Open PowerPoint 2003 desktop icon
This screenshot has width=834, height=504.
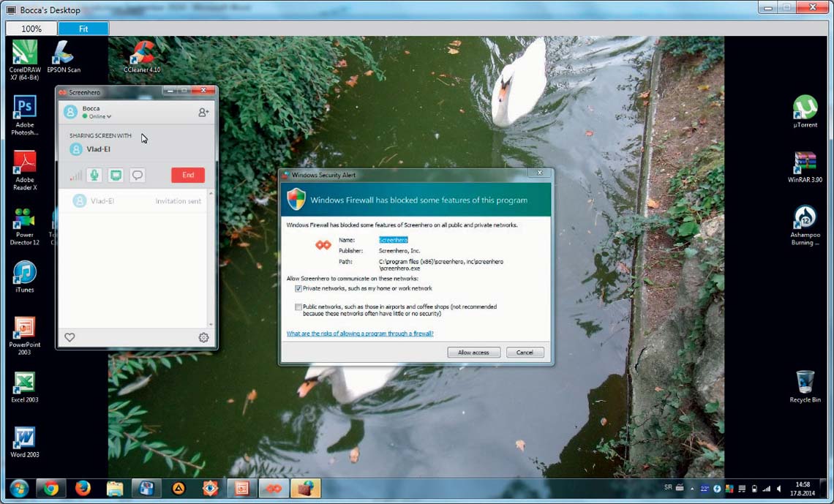tap(25, 336)
